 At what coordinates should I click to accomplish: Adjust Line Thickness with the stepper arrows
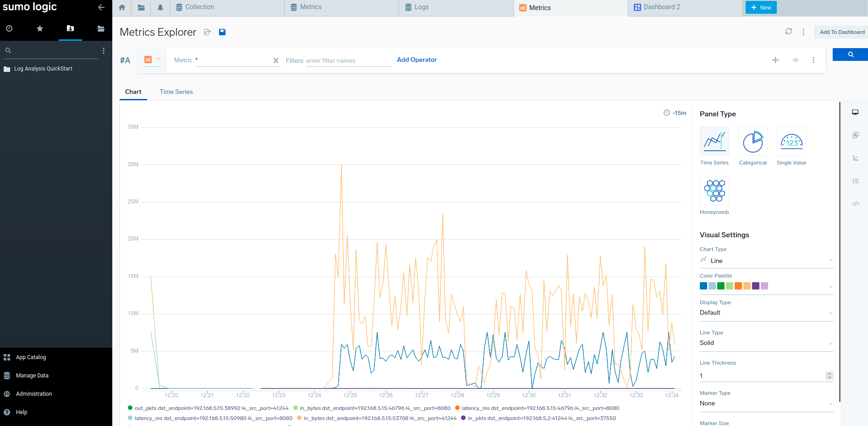click(829, 376)
